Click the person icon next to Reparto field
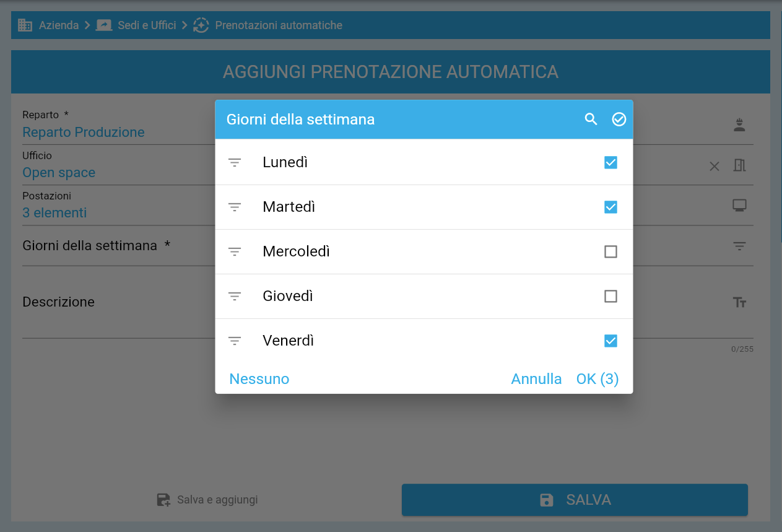The width and height of the screenshot is (782, 532). tap(739, 123)
